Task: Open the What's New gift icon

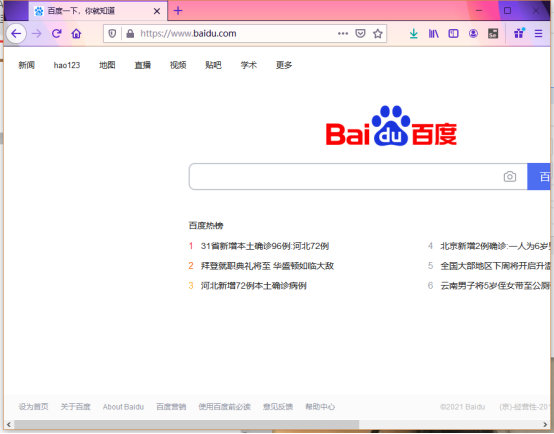Action: click(519, 34)
